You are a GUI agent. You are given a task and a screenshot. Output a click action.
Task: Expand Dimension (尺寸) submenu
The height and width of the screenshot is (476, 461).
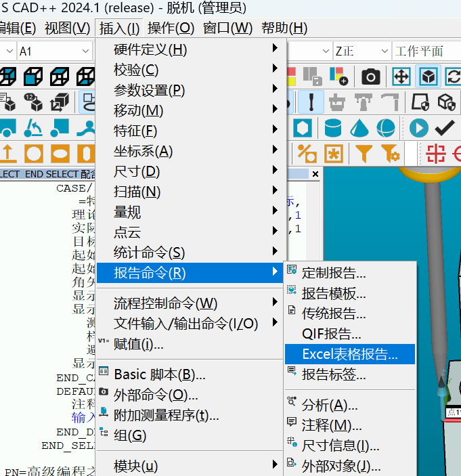(191, 171)
